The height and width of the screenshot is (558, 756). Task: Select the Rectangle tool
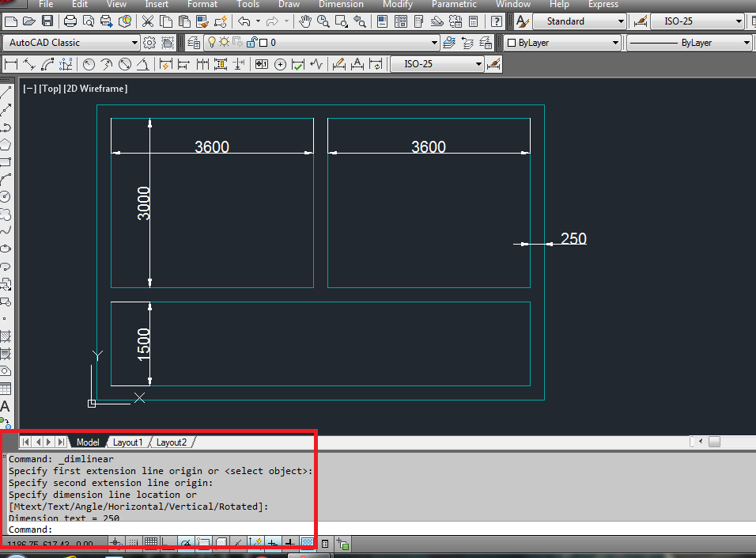click(x=7, y=158)
